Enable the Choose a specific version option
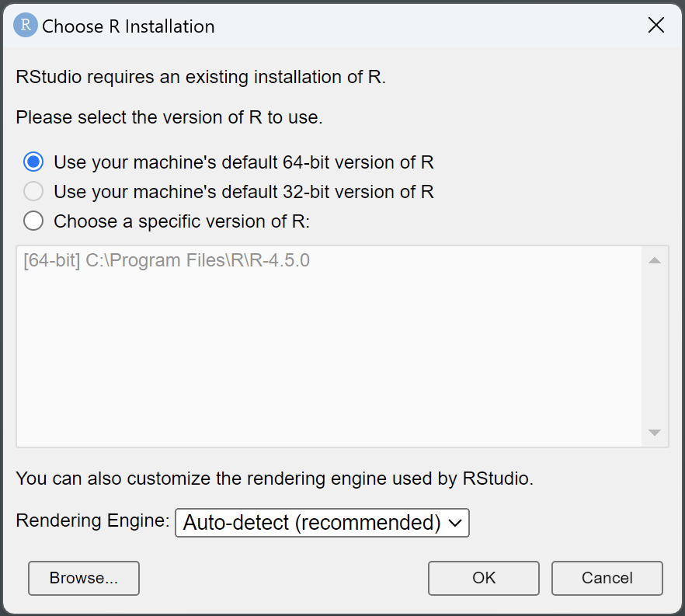Viewport: 685px width, 616px height. 33,221
